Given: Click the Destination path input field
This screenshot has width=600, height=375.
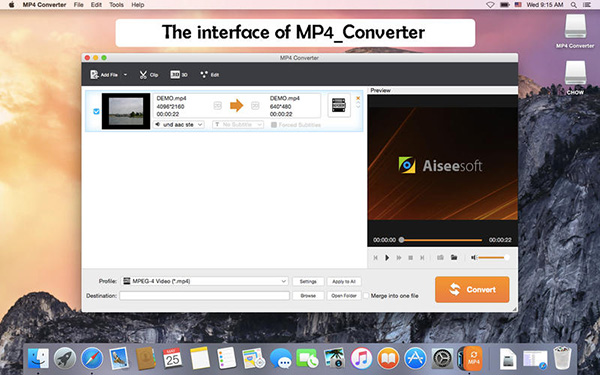Looking at the screenshot, I should tap(204, 296).
